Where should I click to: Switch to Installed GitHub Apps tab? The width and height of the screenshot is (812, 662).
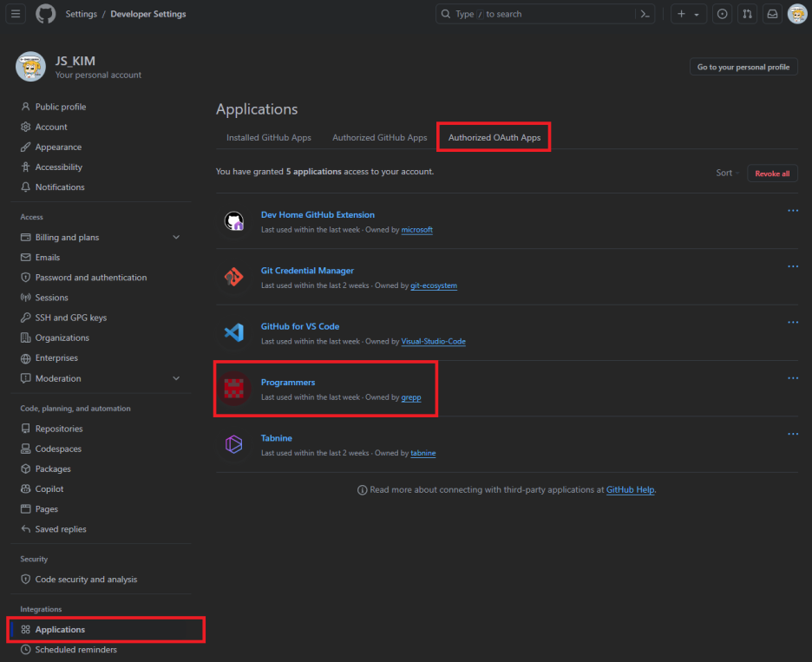[x=269, y=138]
